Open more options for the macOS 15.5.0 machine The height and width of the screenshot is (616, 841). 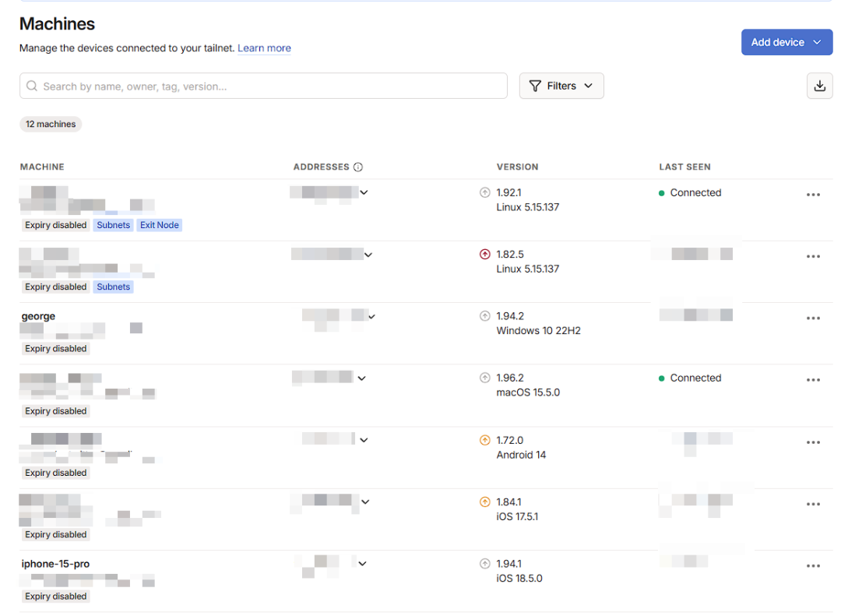[813, 380]
